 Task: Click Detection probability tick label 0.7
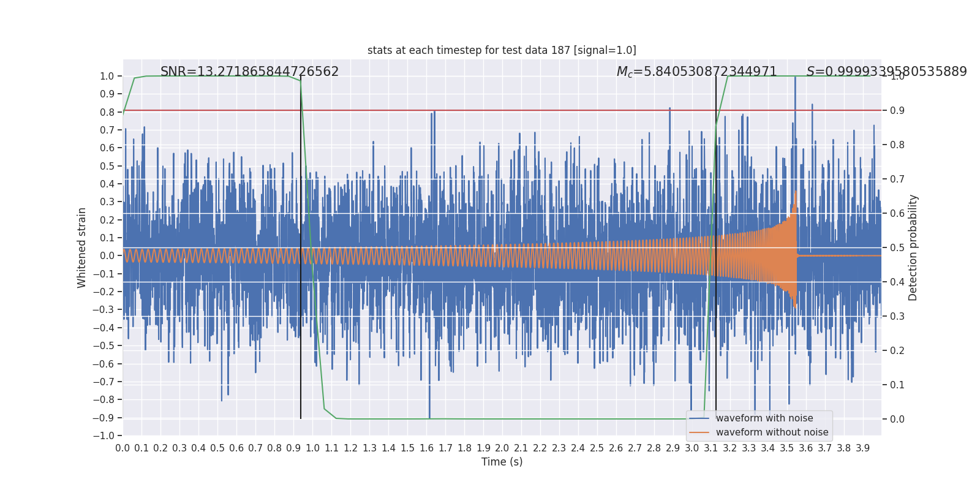pos(897,179)
